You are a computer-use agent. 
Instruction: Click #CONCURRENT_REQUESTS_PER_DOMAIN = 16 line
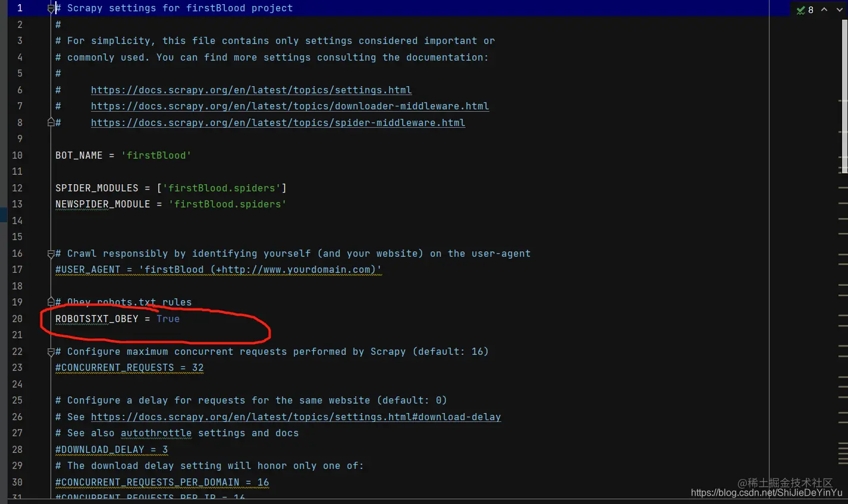click(x=162, y=483)
